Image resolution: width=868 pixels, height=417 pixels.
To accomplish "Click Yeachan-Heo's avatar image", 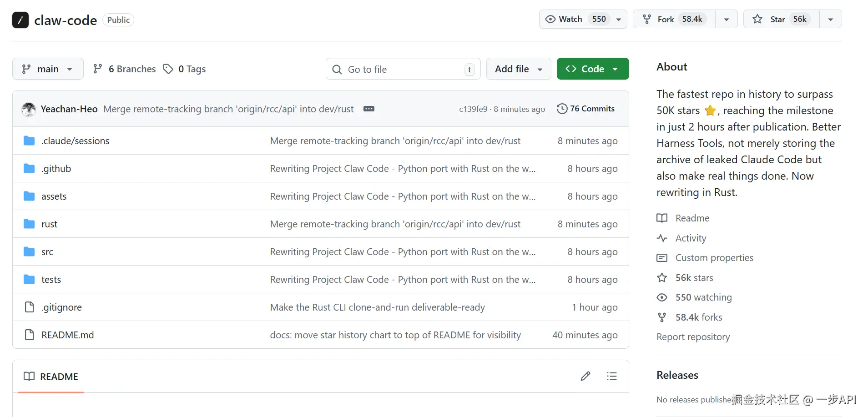I will pyautogui.click(x=29, y=109).
